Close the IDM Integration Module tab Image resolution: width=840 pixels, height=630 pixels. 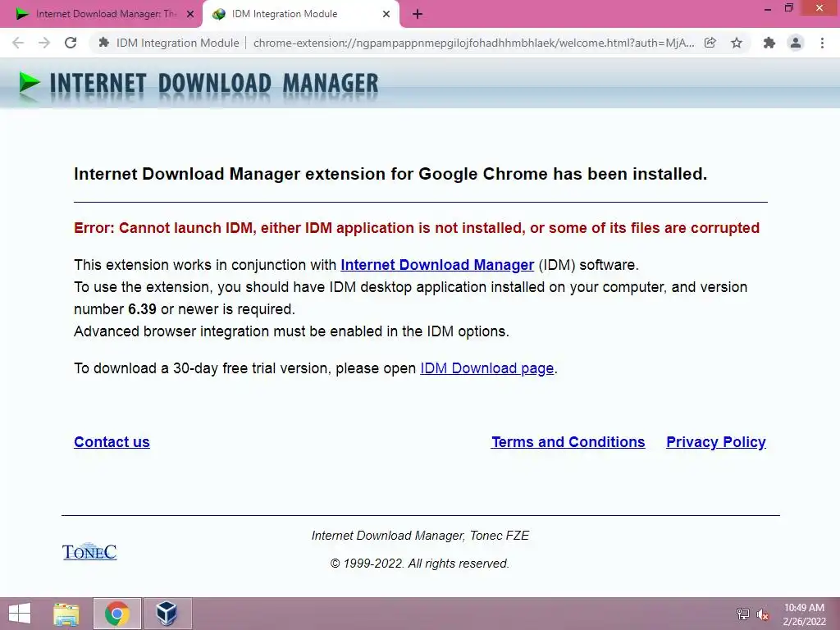click(x=386, y=15)
